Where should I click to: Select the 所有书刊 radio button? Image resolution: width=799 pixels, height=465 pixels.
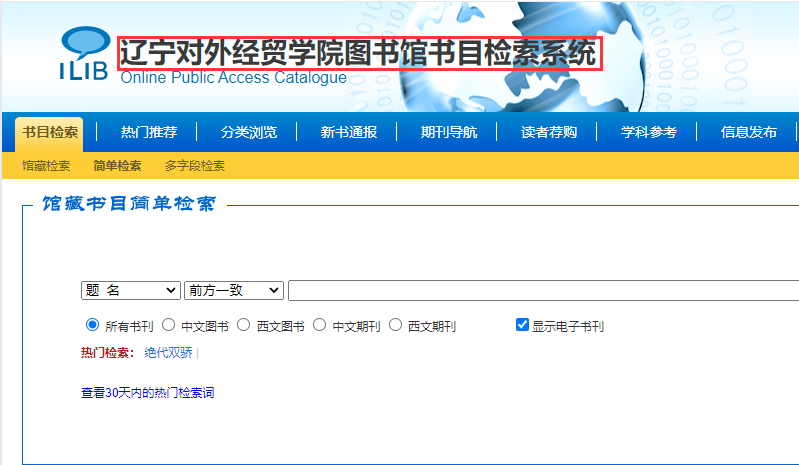click(92, 324)
